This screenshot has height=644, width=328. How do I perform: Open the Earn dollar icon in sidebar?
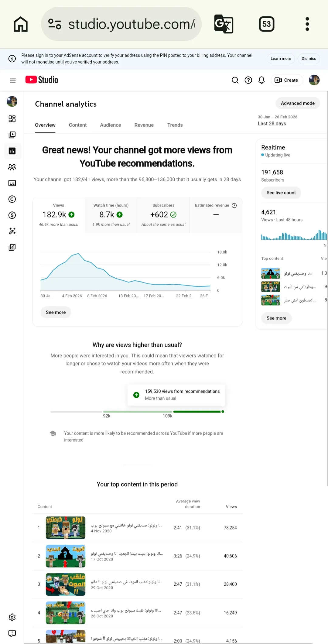tap(12, 215)
